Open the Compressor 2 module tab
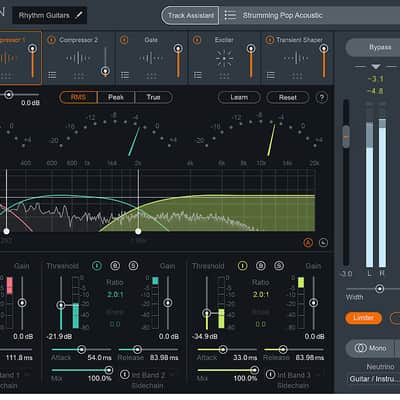This screenshot has height=400, width=400. [79, 58]
